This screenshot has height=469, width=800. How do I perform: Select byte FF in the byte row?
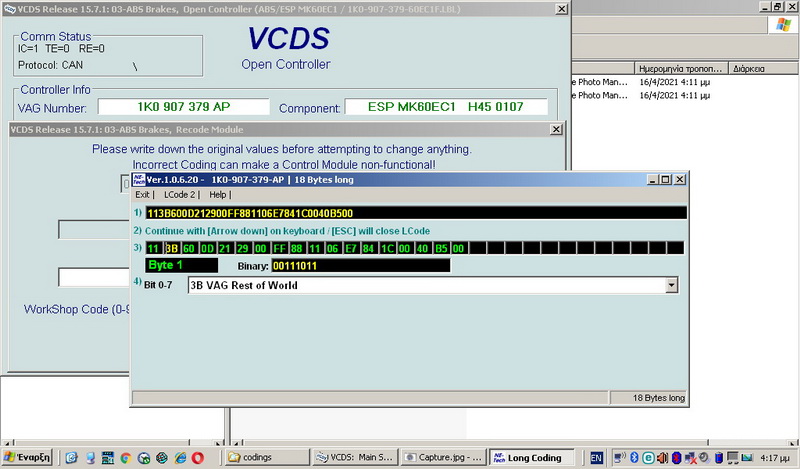click(279, 249)
